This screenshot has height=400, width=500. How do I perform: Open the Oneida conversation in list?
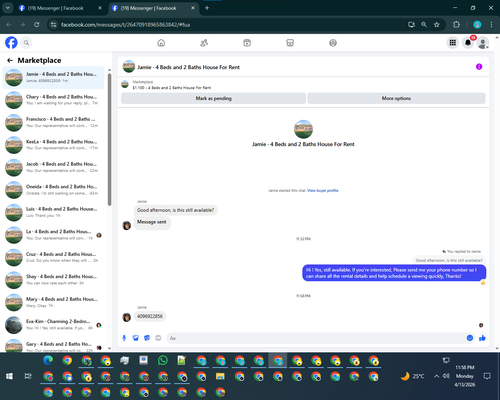pyautogui.click(x=53, y=190)
